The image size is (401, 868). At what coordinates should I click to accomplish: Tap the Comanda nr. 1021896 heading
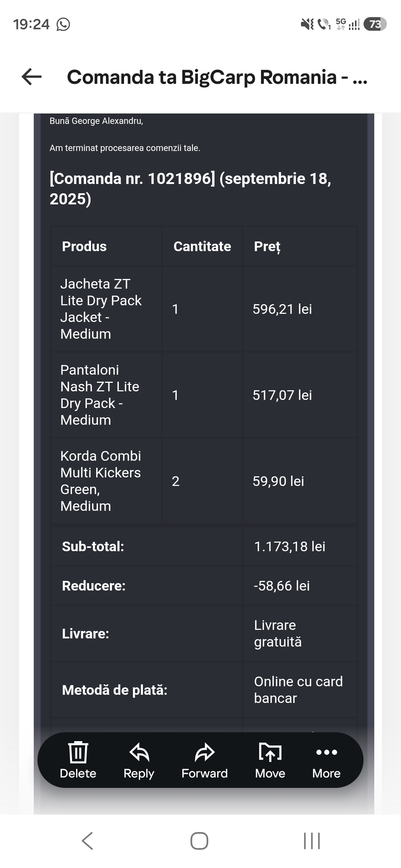point(190,188)
